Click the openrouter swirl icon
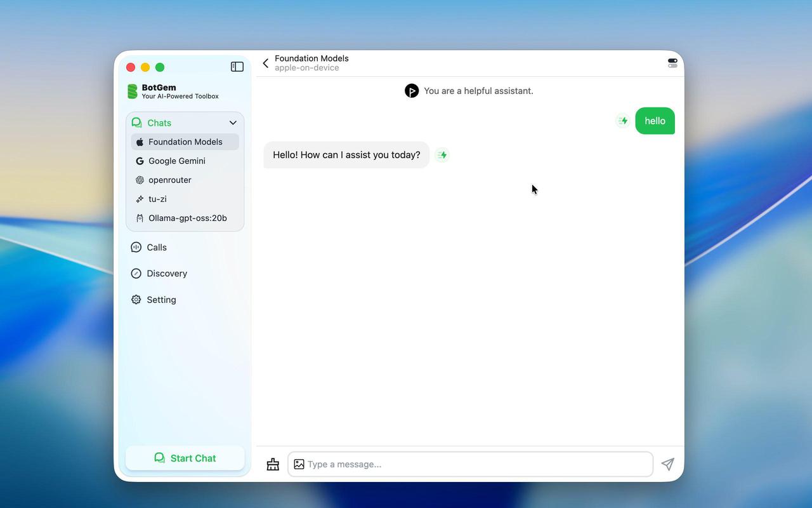The width and height of the screenshot is (812, 508). pyautogui.click(x=140, y=180)
